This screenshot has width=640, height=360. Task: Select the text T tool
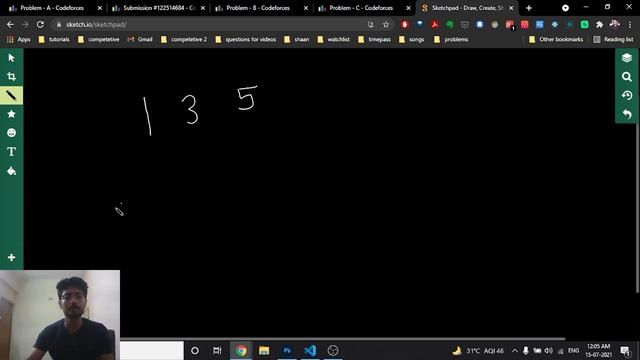click(x=11, y=151)
